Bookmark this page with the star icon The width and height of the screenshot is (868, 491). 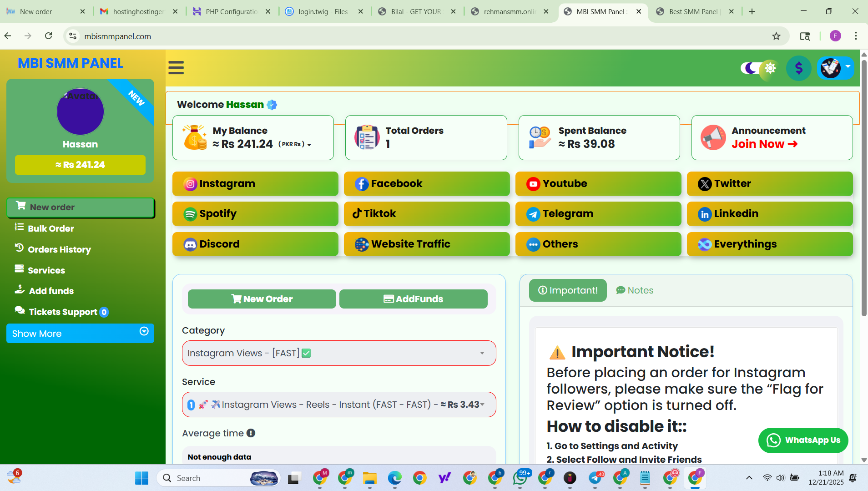point(776,36)
